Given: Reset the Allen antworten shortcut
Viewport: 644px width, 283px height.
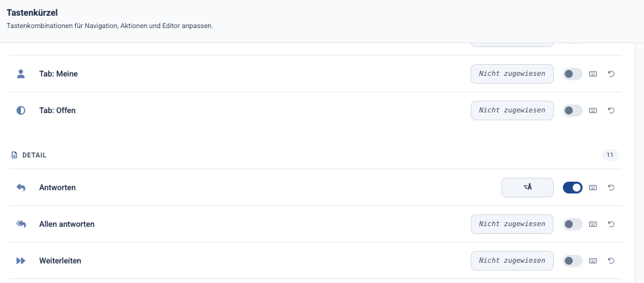Looking at the screenshot, I should tap(611, 224).
